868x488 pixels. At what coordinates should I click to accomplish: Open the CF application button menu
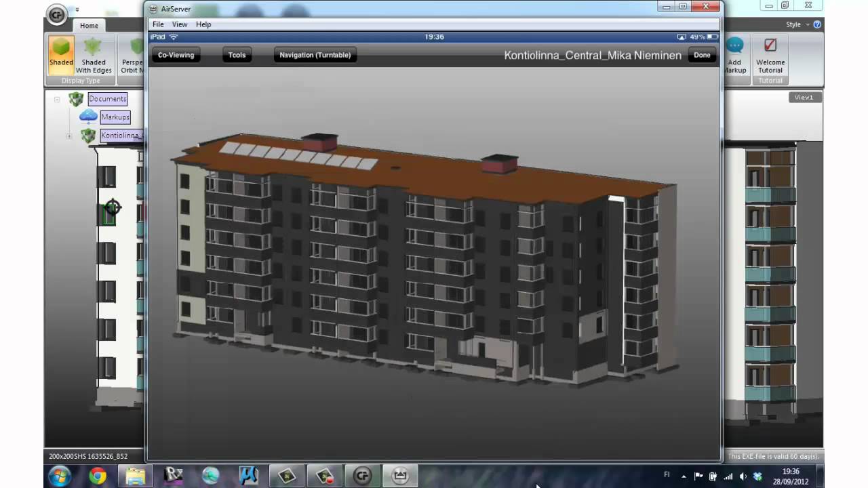57,15
